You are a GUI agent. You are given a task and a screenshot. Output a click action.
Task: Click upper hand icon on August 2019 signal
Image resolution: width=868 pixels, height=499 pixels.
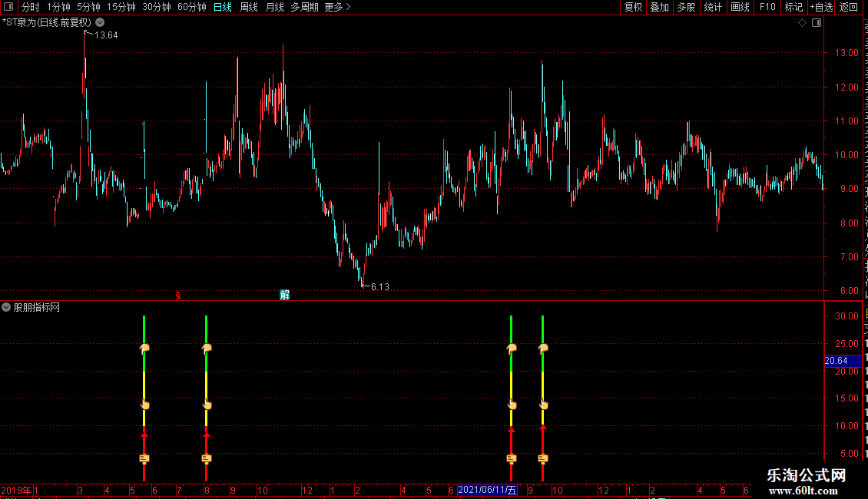207,348
